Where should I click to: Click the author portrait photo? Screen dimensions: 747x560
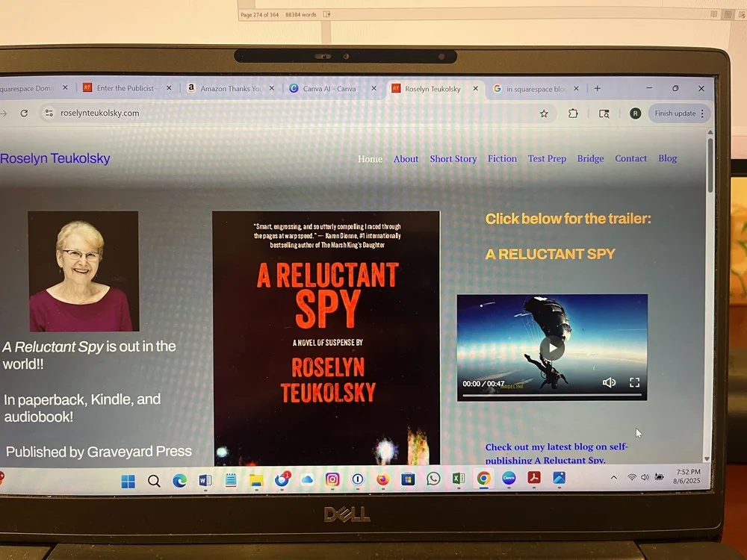(84, 272)
